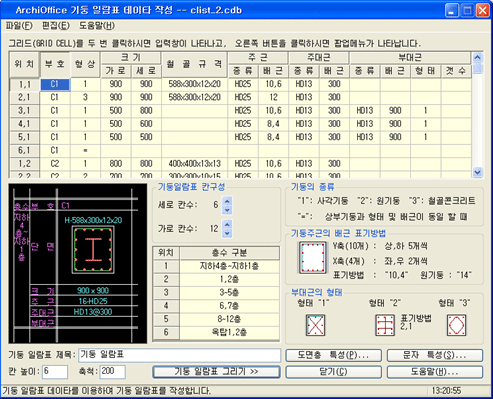Click the 축척 input field
493x399 pixels.
click(x=113, y=372)
